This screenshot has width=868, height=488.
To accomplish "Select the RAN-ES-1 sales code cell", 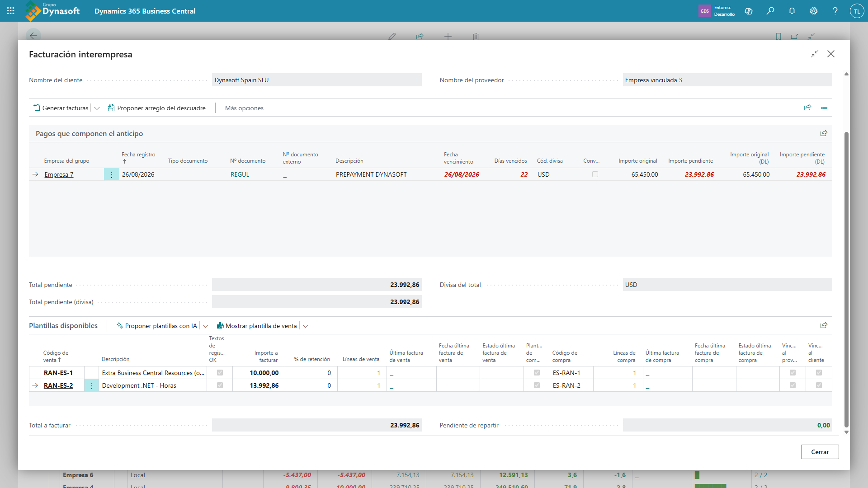I will click(x=62, y=373).
